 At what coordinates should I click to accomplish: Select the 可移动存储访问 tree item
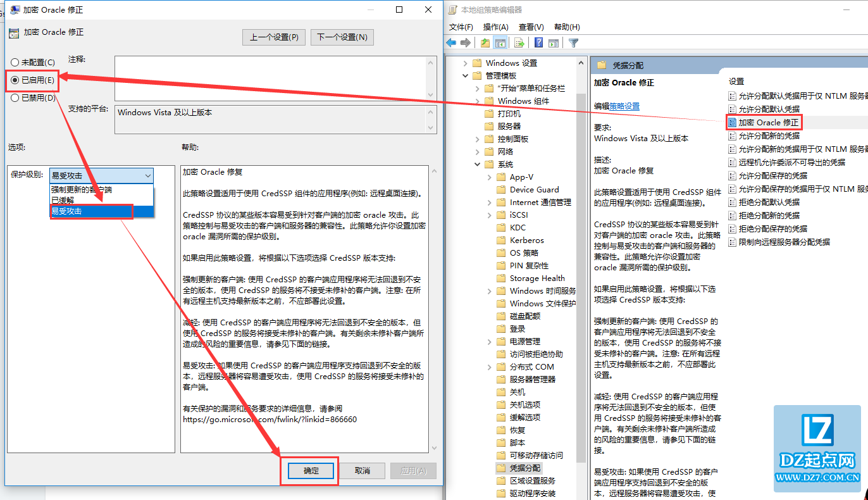point(536,455)
